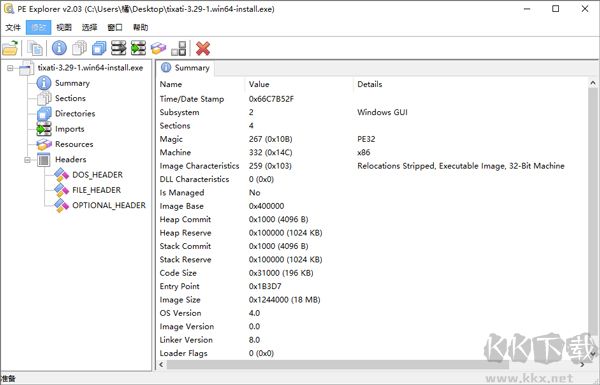
Task: Click the horizontal scrollbar right arrow
Action: click(582, 365)
